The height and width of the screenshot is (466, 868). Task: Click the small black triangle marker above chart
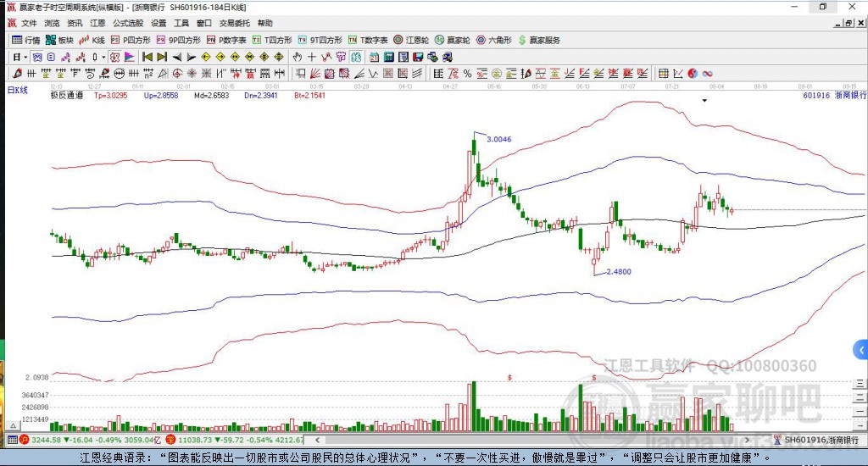coord(704,101)
